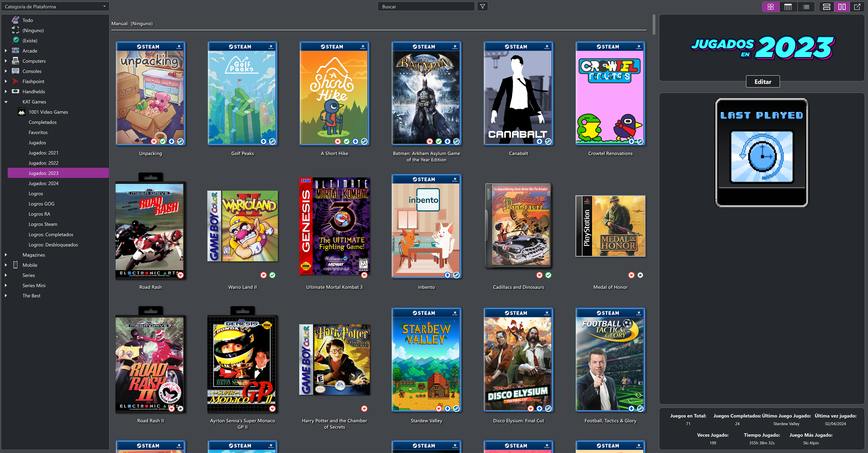Switch to grid view icon

(x=770, y=7)
